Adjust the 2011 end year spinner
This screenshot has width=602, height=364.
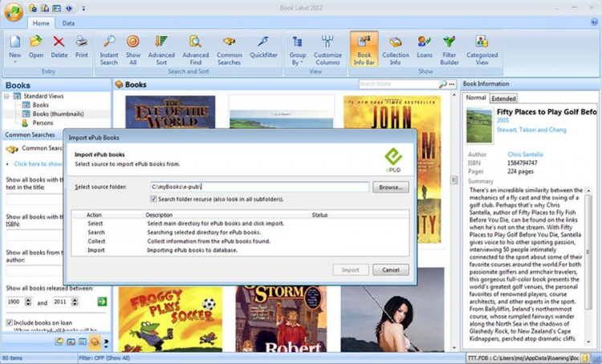click(75, 301)
